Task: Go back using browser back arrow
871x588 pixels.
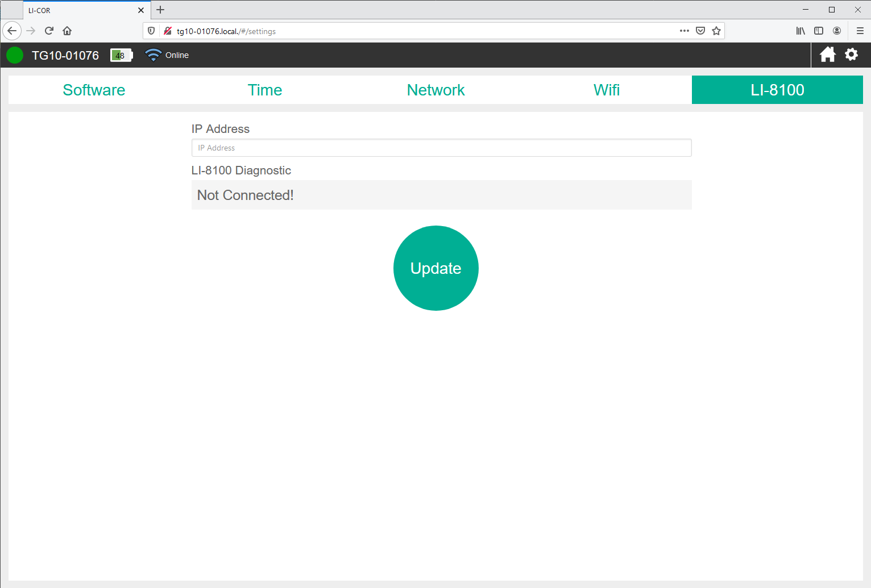Action: (x=12, y=31)
